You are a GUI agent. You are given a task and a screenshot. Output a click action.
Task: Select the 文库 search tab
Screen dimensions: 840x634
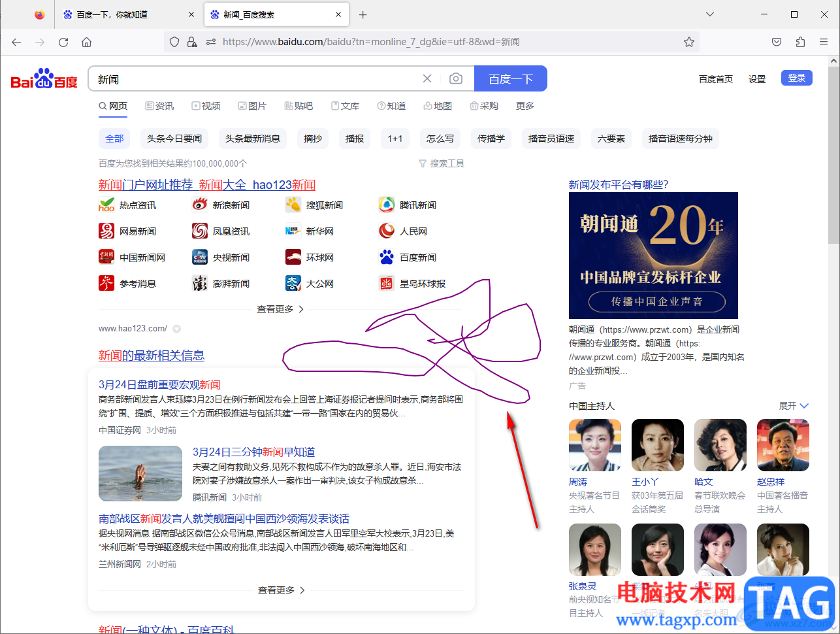point(345,106)
